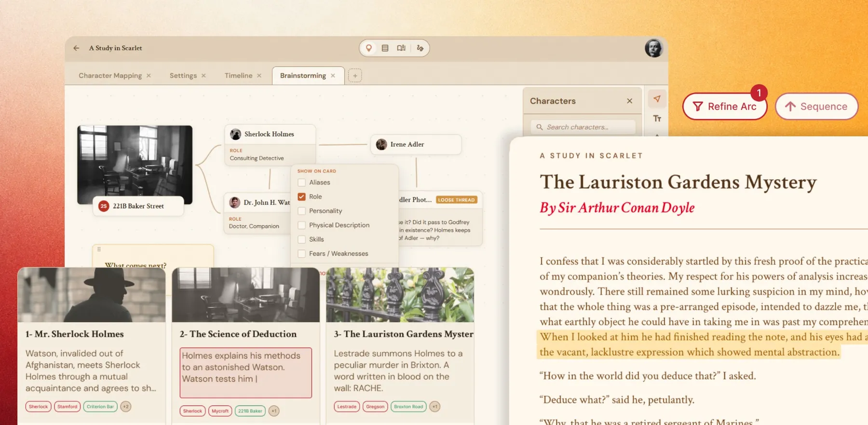This screenshot has height=425, width=868.
Task: Close the Brainstorming tab
Action: 333,76
